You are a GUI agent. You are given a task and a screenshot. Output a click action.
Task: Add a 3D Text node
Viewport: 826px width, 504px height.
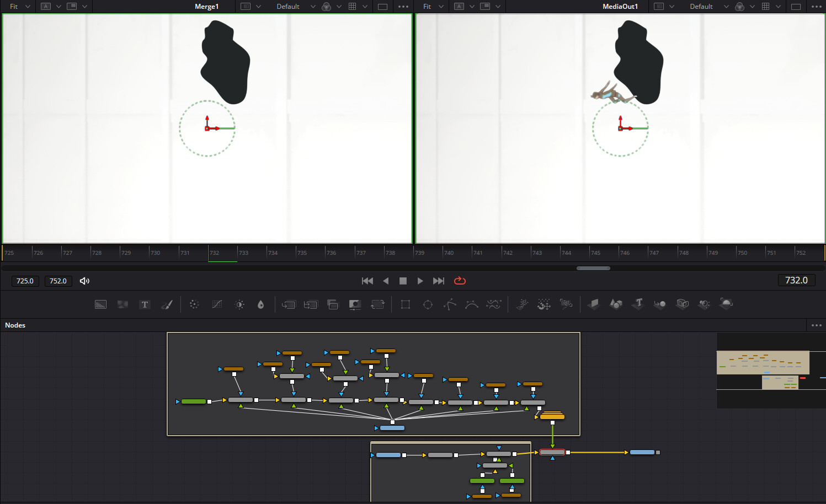click(638, 304)
